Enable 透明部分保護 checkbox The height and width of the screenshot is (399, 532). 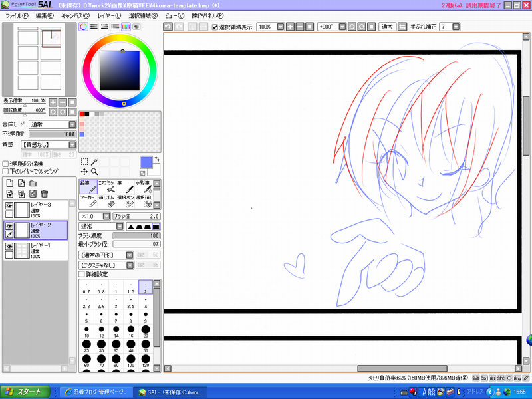pyautogui.click(x=5, y=164)
